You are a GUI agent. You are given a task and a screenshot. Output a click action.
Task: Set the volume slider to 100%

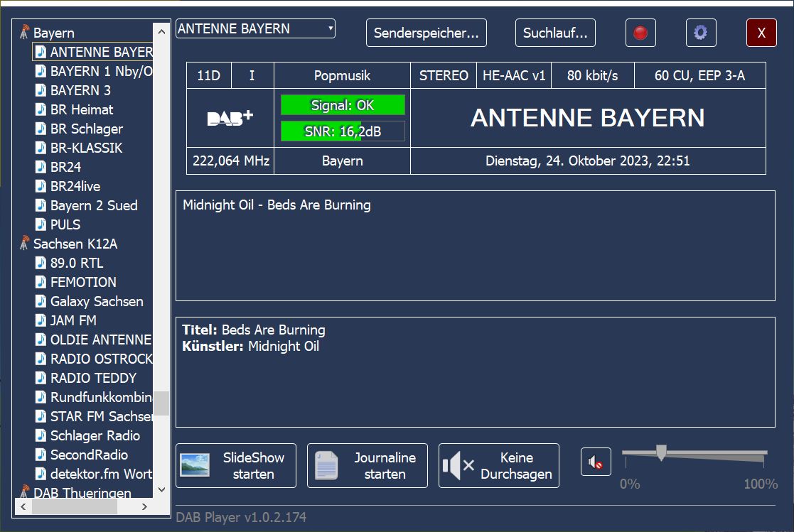tap(763, 454)
